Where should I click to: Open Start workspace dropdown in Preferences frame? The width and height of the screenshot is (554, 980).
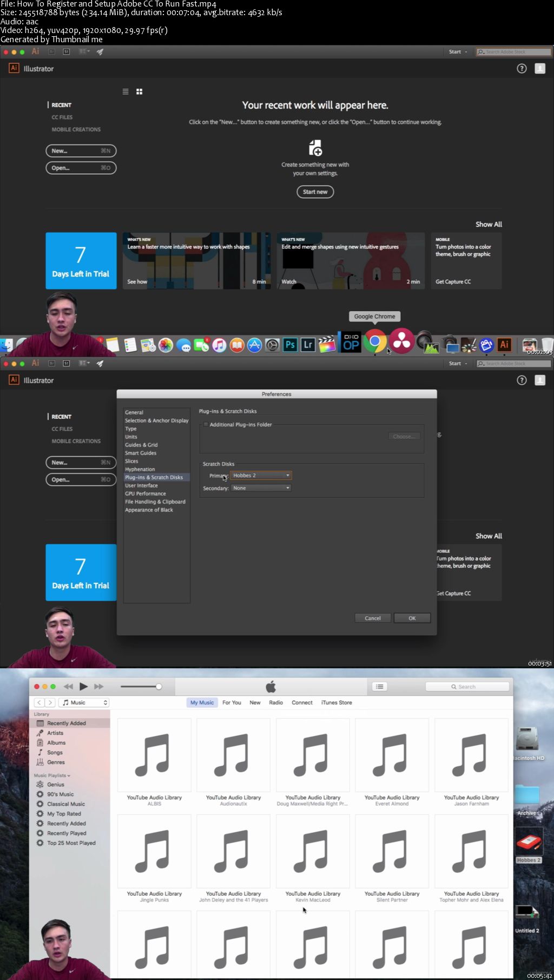458,364
